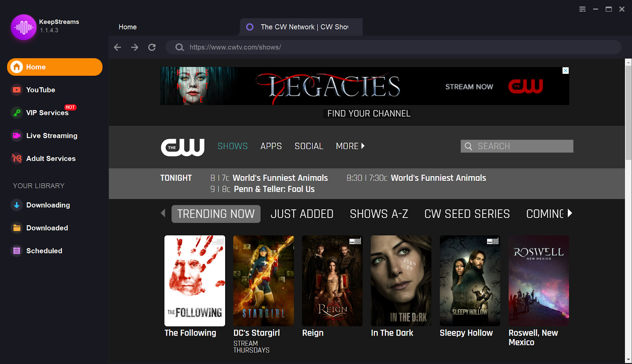Select the JUST ADDED tab
This screenshot has width=632, height=364.
302,214
